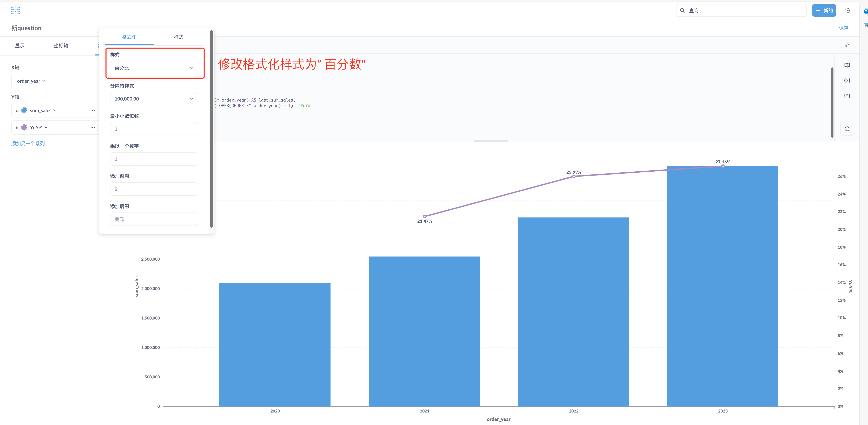Click the 保存 link
This screenshot has width=868, height=425.
(x=843, y=28)
